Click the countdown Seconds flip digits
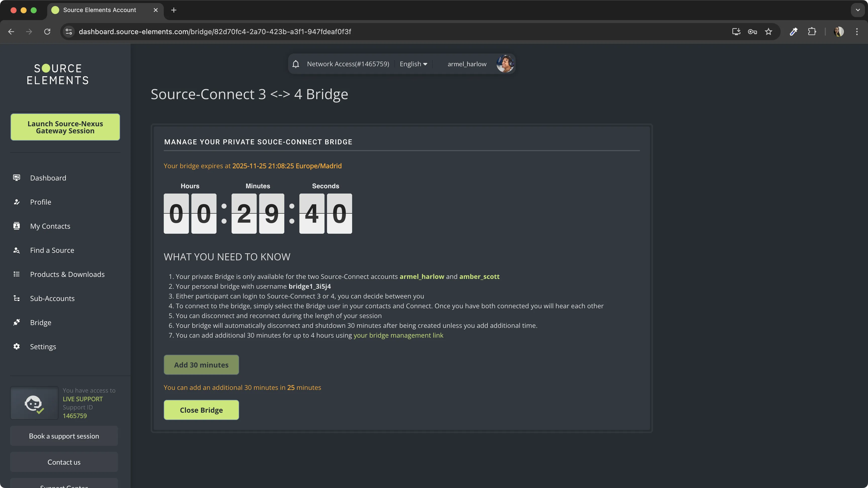The width and height of the screenshot is (868, 488). (325, 214)
